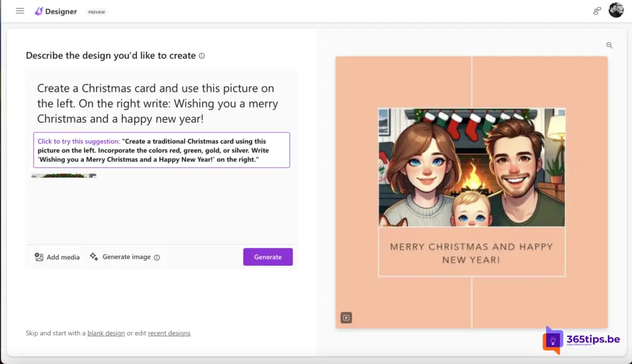The image size is (632, 364).
Task: Open the hamburger navigation menu
Action: [20, 11]
